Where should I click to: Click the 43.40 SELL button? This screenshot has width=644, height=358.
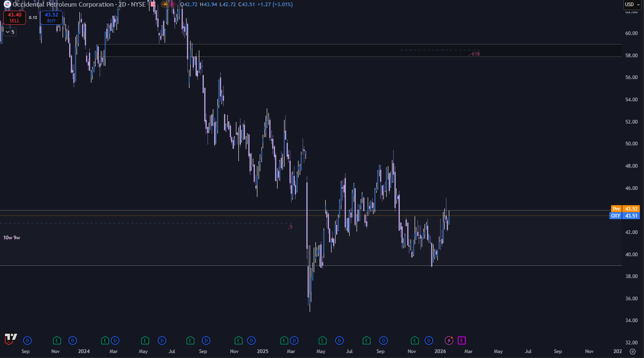pyautogui.click(x=14, y=17)
